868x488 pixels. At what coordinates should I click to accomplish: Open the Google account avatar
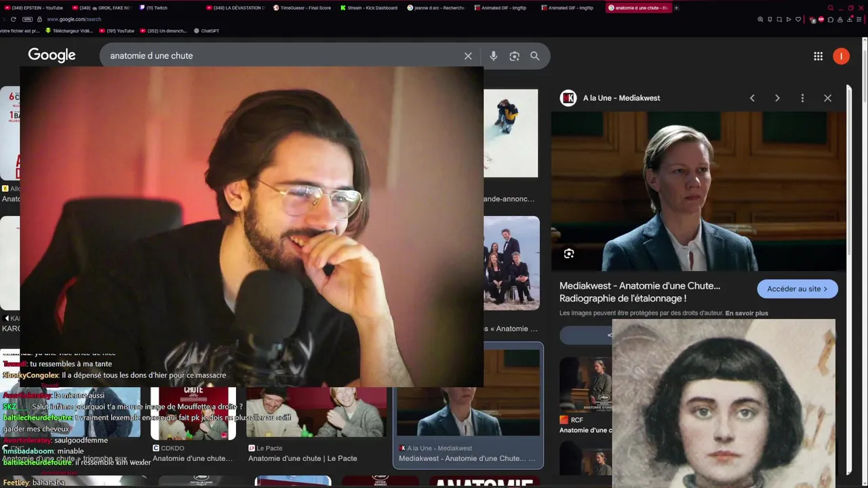pos(841,56)
